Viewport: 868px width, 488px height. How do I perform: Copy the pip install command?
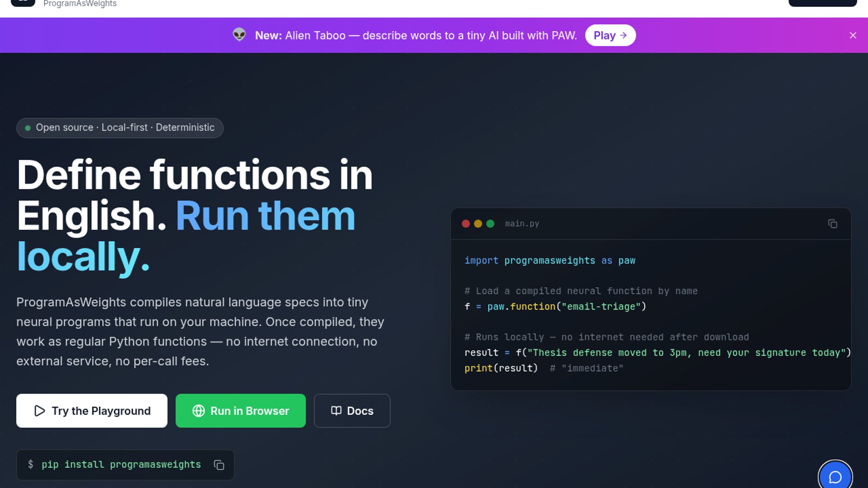pyautogui.click(x=219, y=465)
